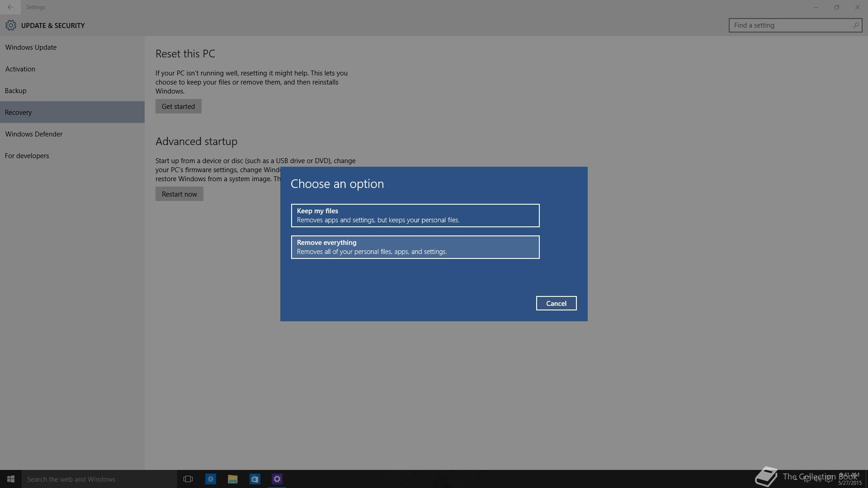Open File Explorer from the taskbar

click(x=232, y=479)
